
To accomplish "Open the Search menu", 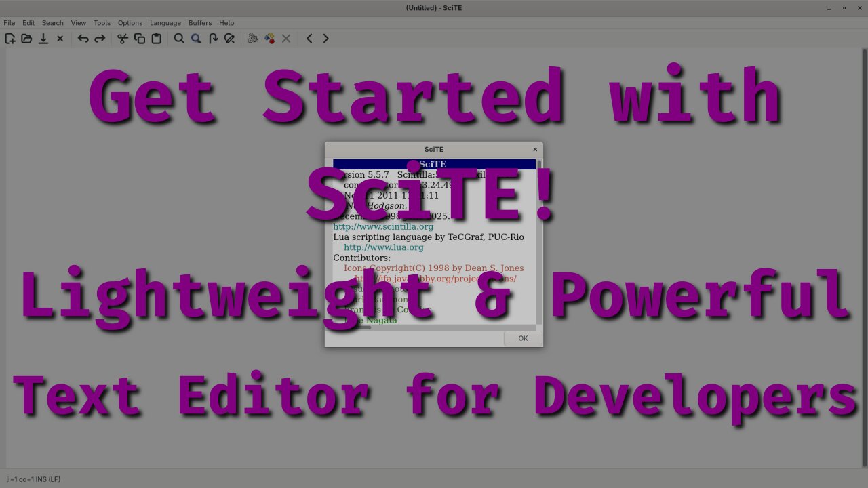I will pos(52,23).
